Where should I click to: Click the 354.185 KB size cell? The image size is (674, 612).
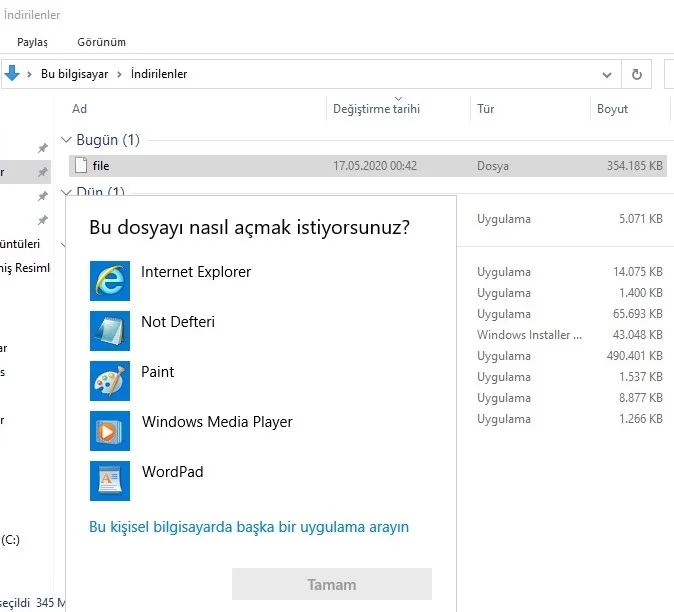click(x=634, y=166)
